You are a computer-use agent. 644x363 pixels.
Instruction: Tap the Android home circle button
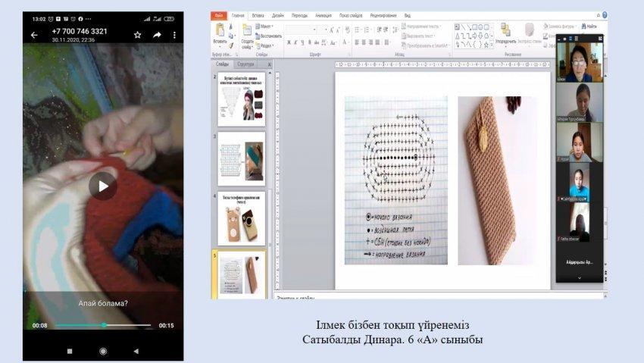point(103,351)
